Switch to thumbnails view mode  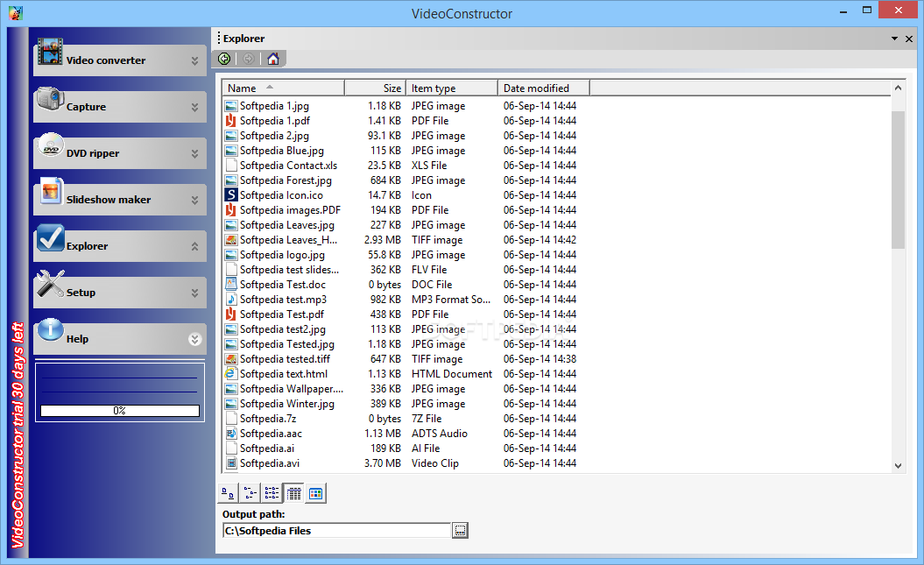tap(316, 493)
